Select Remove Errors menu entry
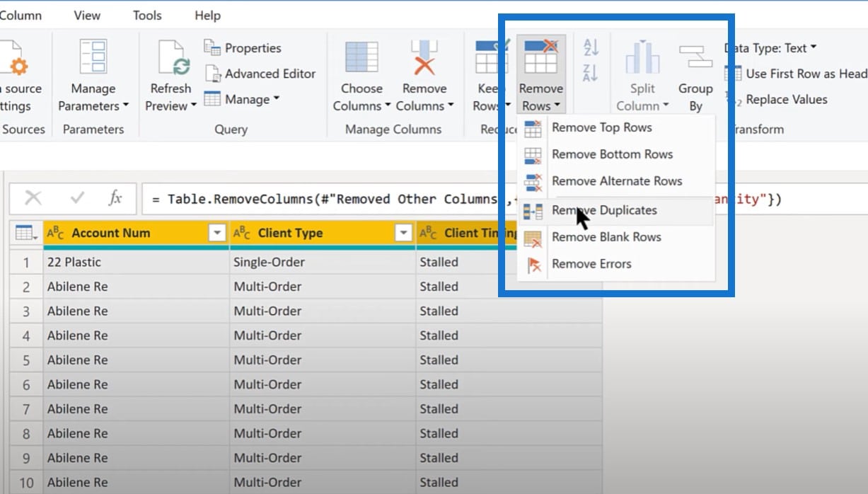The image size is (868, 494). (x=615, y=265)
